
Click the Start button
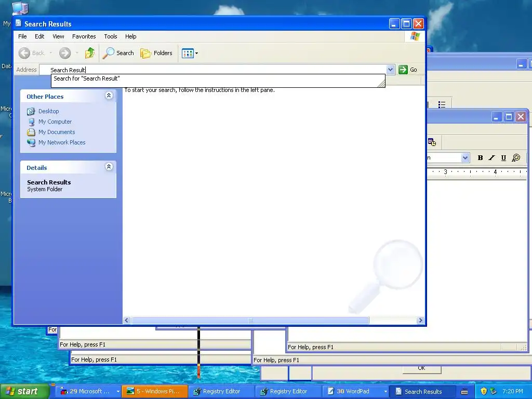coord(24,391)
